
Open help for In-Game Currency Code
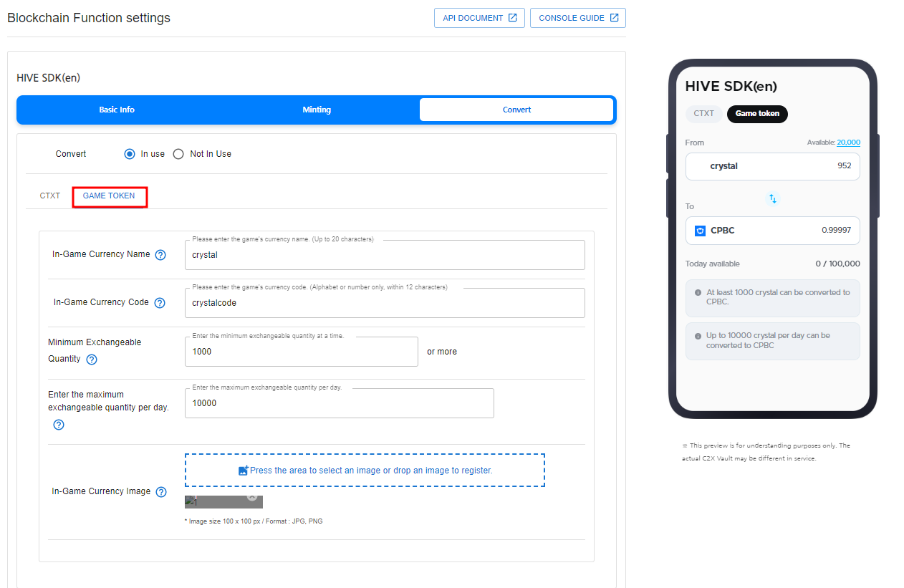coord(160,303)
